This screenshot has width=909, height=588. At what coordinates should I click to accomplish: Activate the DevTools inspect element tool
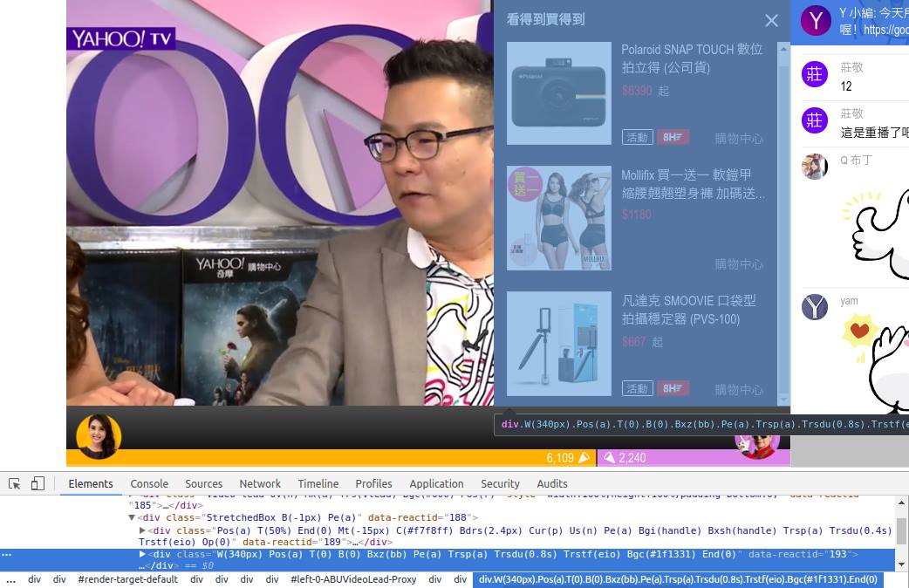coord(15,483)
